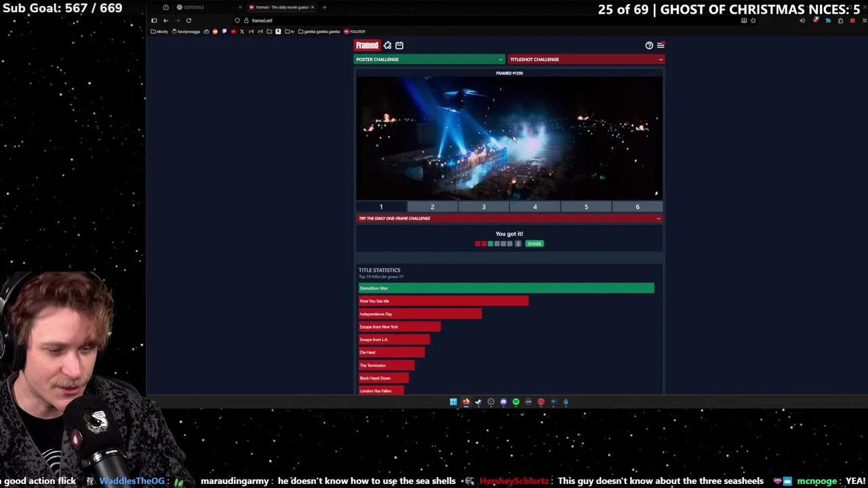
Task: Open the bootyswagga bookmark folder
Action: click(x=187, y=31)
